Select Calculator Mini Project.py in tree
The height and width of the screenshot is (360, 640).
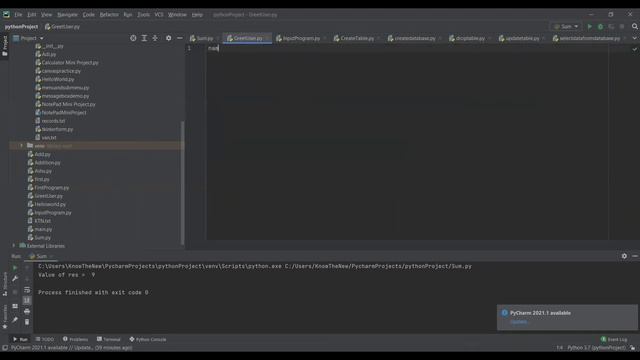pyautogui.click(x=70, y=63)
